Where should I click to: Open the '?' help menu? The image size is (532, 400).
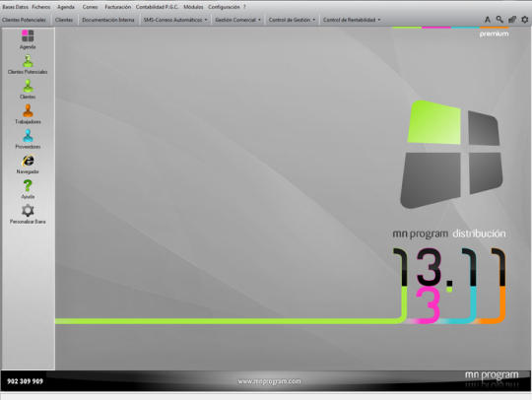tap(244, 7)
